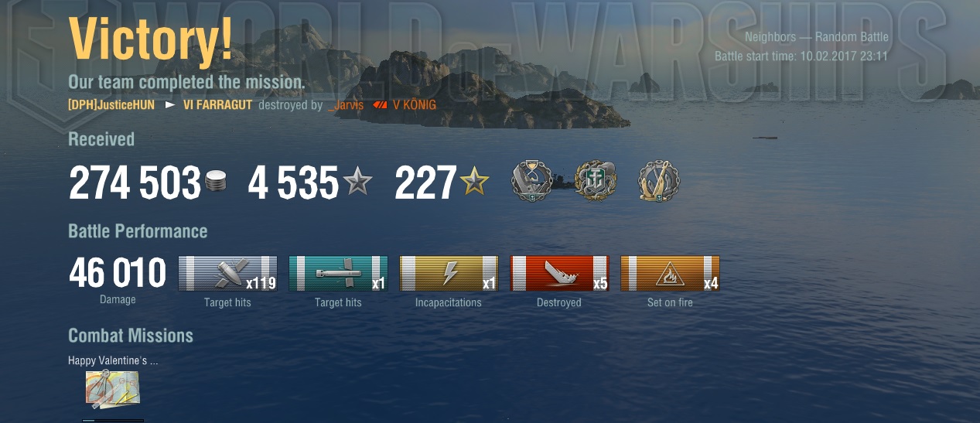
Task: Click the crossed anchors achievement medal
Action: tap(659, 183)
